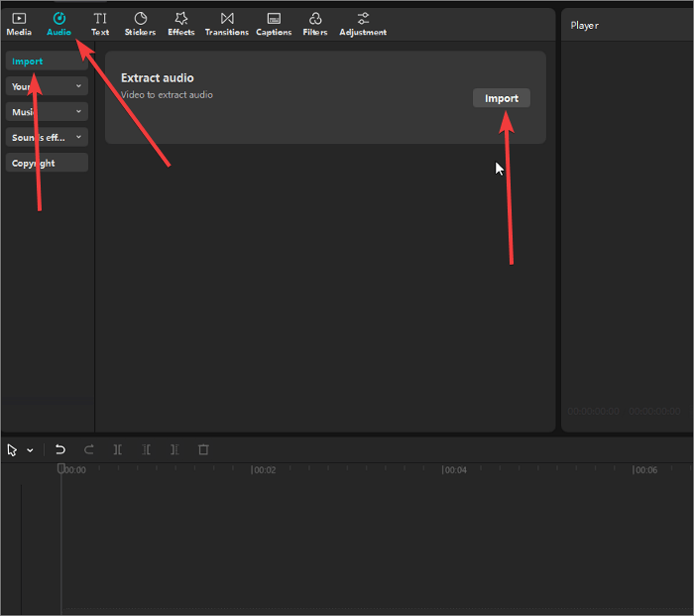The height and width of the screenshot is (616, 694).
Task: Open the Stickers panel
Action: (140, 24)
